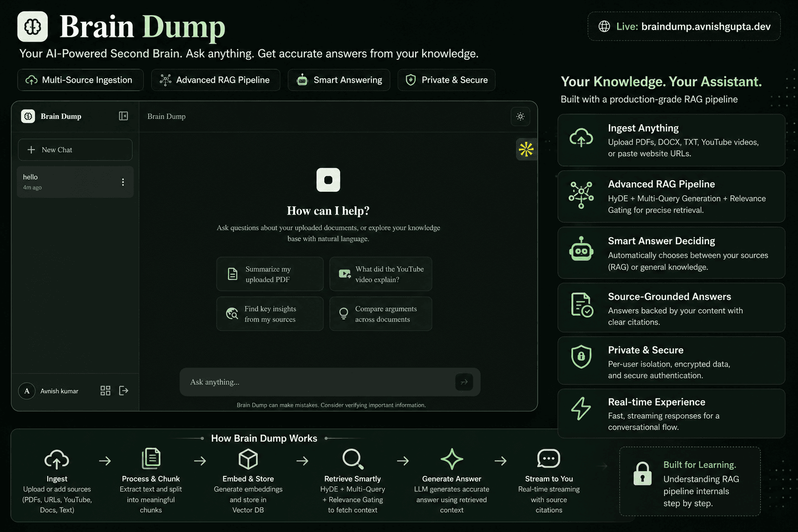798x532 pixels.
Task: Click the Ingest Anything cloud icon
Action: pos(581,138)
